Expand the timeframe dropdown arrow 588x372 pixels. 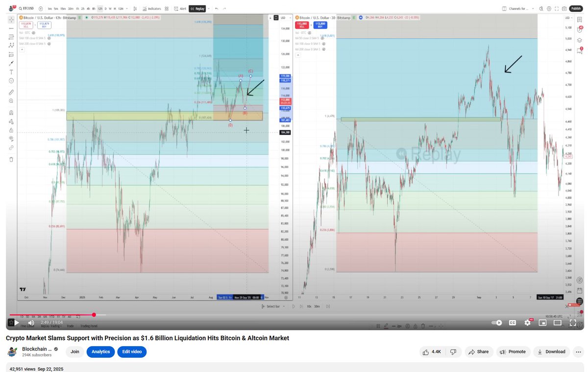click(x=127, y=8)
